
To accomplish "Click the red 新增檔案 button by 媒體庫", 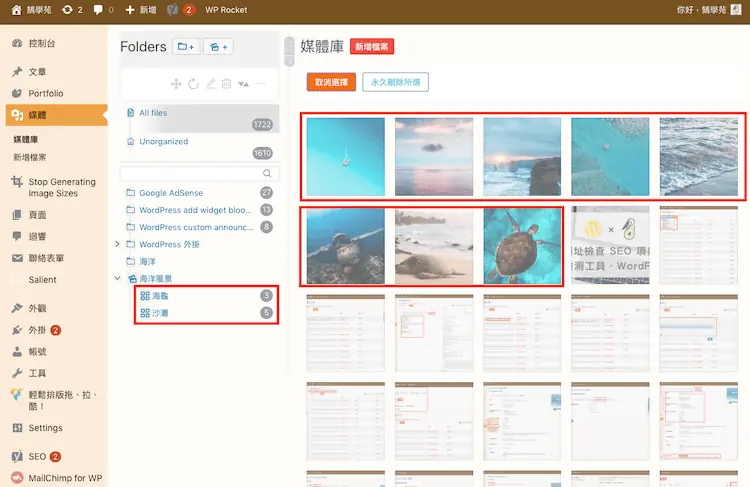I will pyautogui.click(x=372, y=46).
